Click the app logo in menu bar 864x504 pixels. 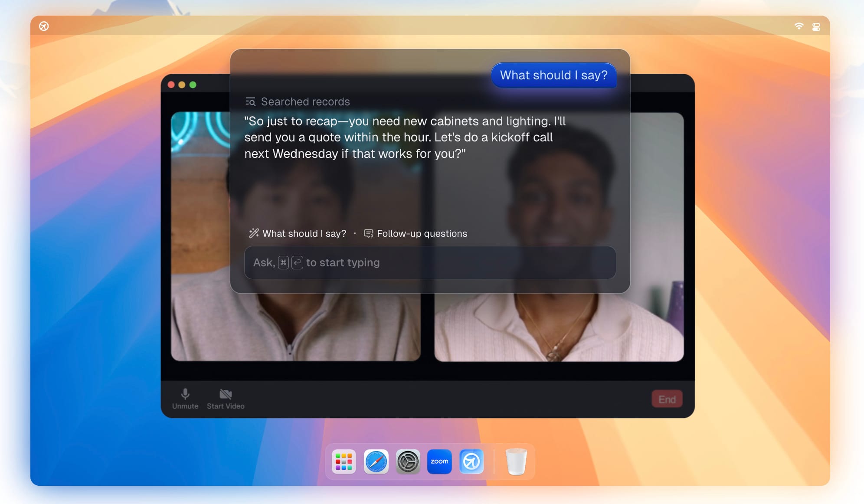point(44,26)
